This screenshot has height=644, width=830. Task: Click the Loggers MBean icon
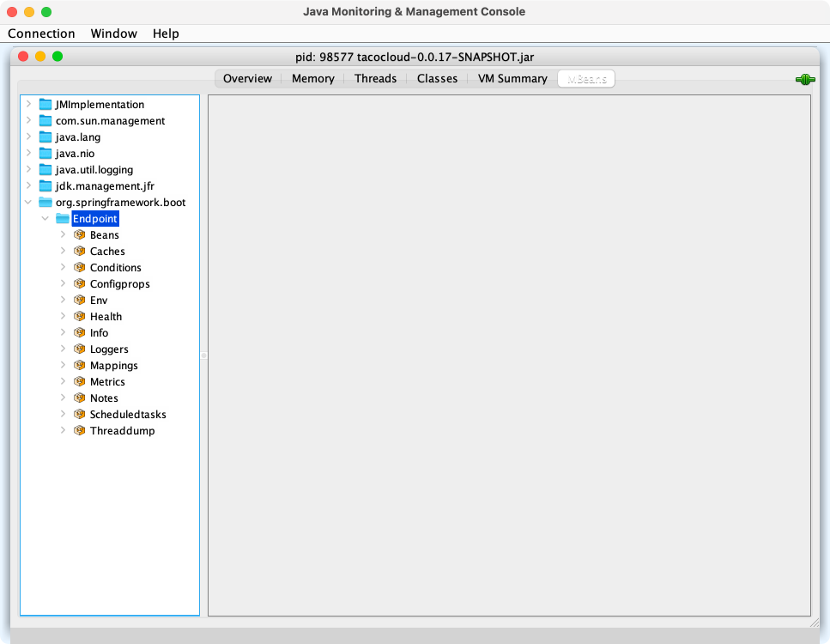(x=80, y=349)
